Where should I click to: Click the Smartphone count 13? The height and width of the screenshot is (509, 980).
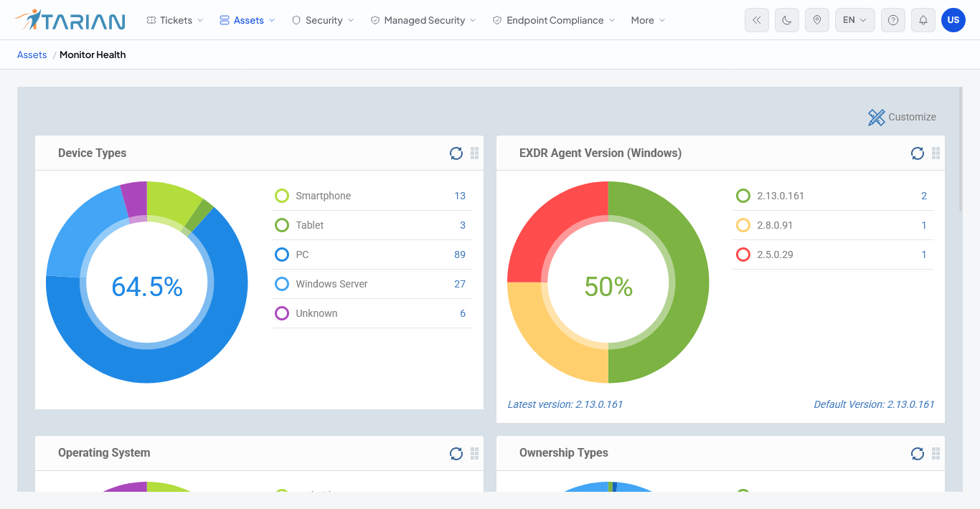460,196
